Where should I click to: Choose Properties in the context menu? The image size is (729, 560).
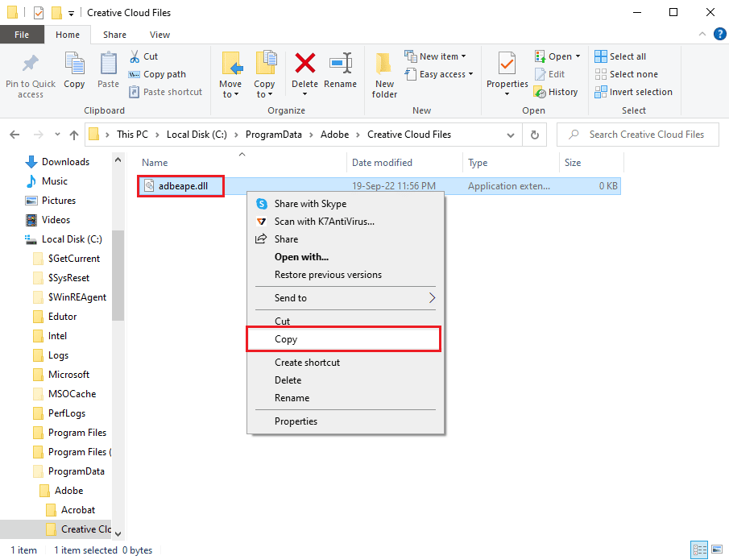345,421
